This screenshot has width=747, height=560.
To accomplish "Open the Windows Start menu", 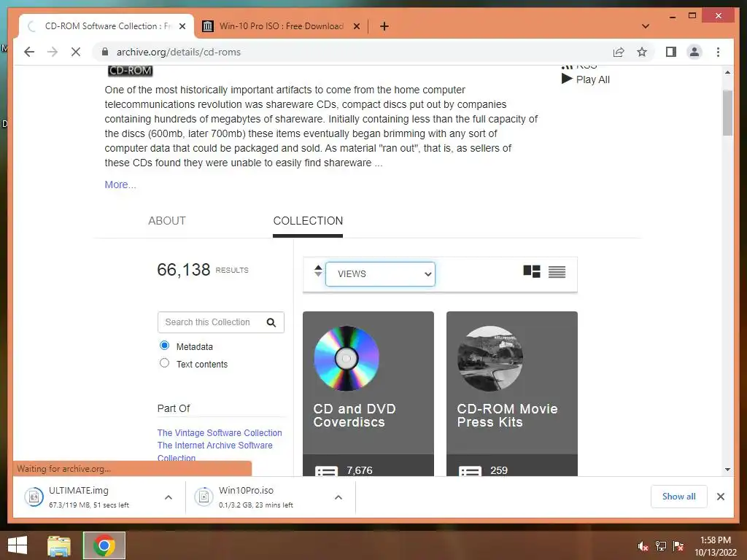I will pos(18,545).
